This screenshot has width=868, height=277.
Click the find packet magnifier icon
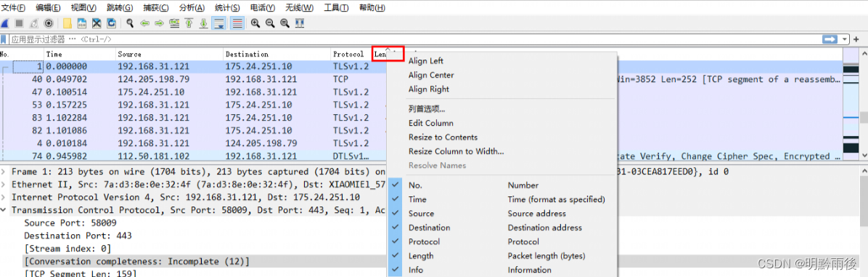pos(130,23)
